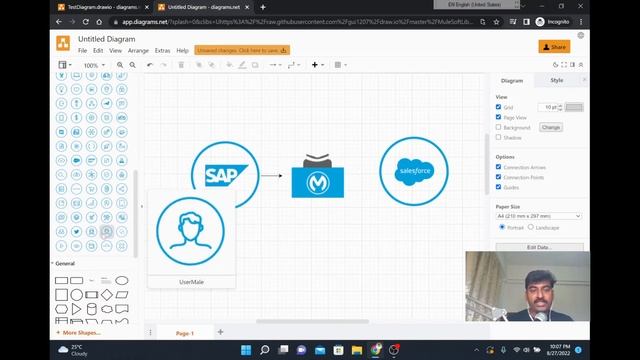
Task: Toggle the Page View checkbox
Action: pyautogui.click(x=498, y=117)
